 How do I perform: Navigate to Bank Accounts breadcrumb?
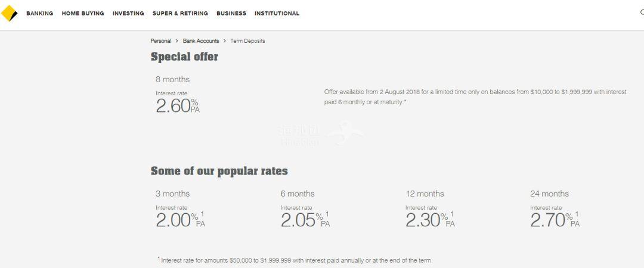pos(201,41)
